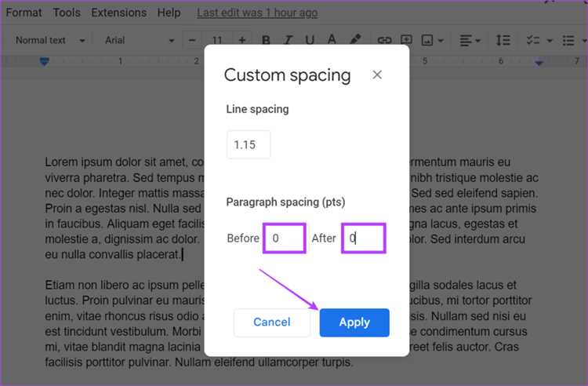Insert a bulleted list

(568, 40)
